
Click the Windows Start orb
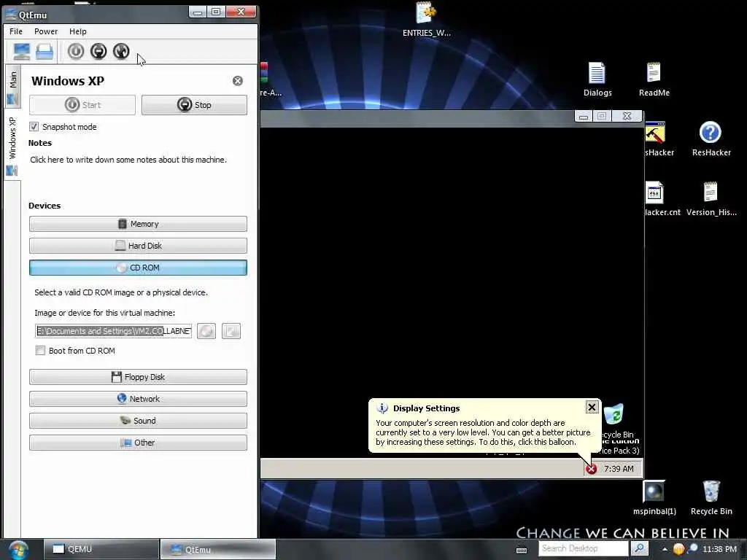(x=18, y=550)
